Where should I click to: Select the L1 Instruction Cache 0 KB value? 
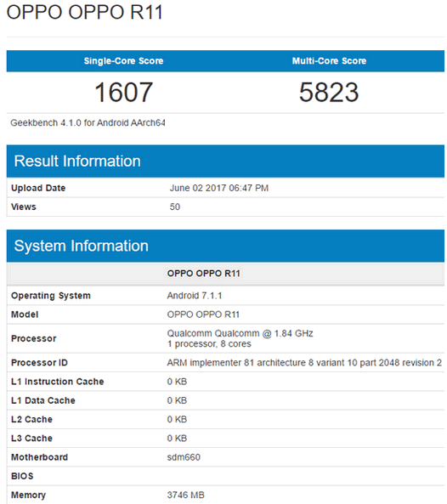[x=177, y=382]
